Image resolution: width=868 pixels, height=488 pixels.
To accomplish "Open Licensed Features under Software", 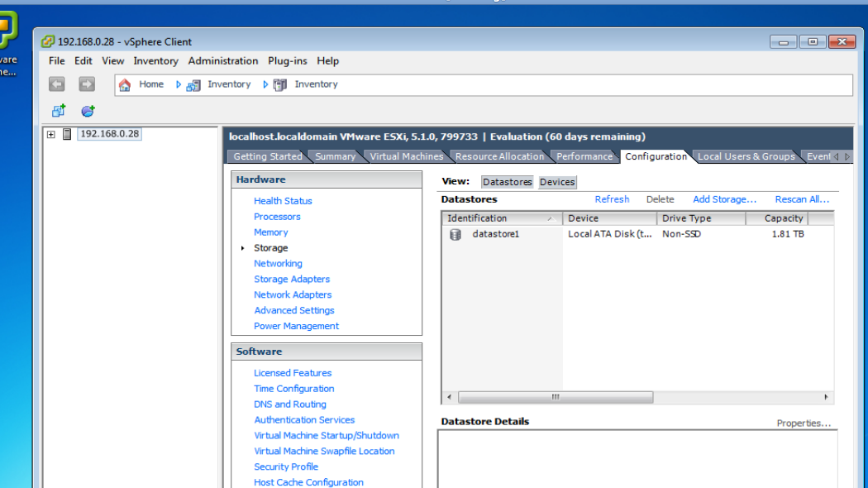I will pos(293,373).
